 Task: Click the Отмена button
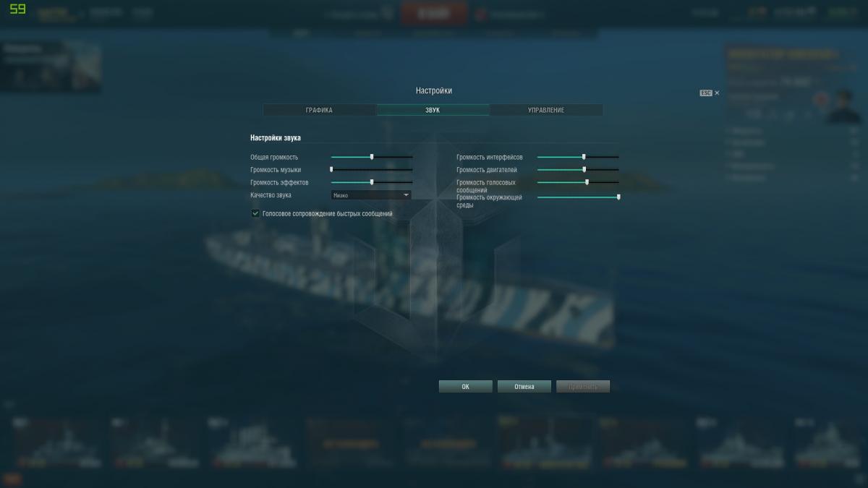click(x=524, y=387)
